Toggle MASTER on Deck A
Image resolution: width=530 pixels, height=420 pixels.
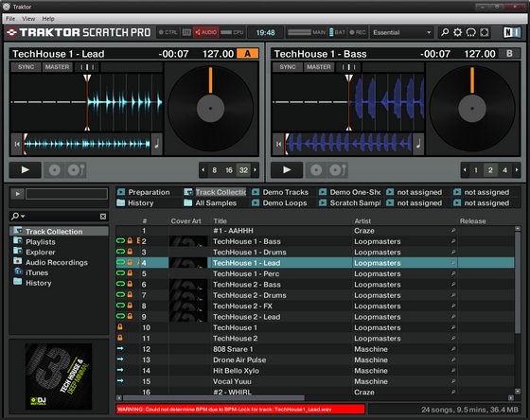click(57, 67)
